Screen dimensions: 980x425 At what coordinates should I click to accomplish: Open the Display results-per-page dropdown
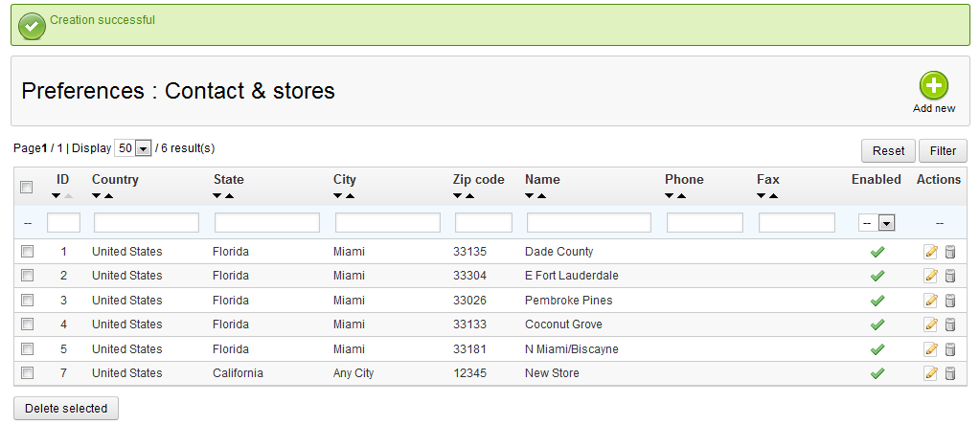[x=133, y=148]
